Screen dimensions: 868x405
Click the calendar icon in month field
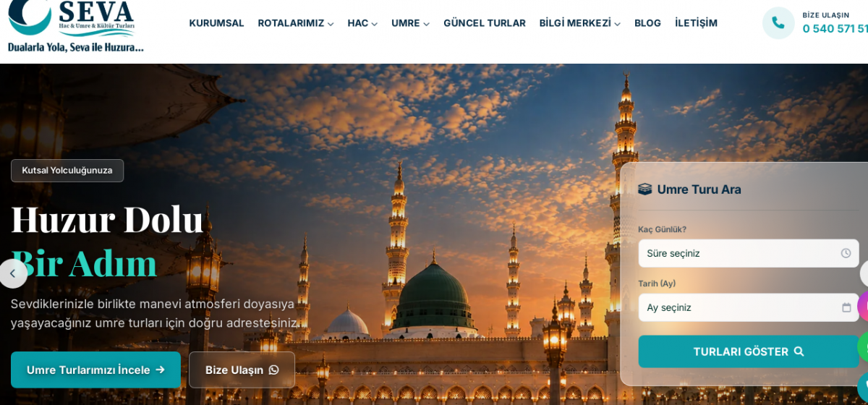pos(846,307)
